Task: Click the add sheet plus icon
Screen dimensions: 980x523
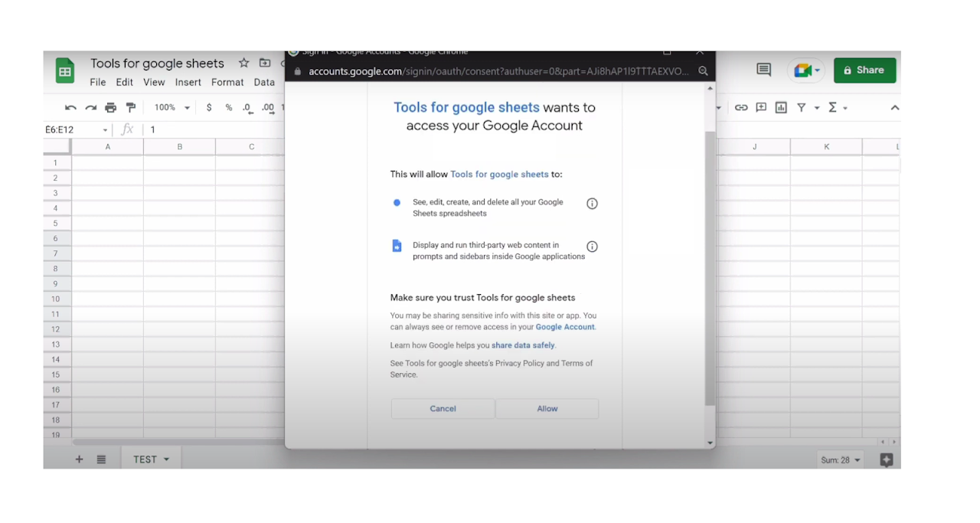Action: tap(79, 459)
